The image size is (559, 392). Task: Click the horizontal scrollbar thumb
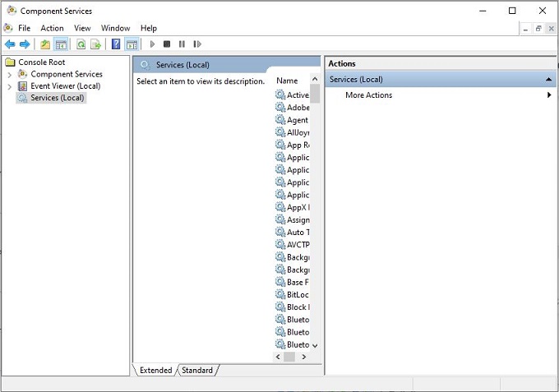(289, 357)
